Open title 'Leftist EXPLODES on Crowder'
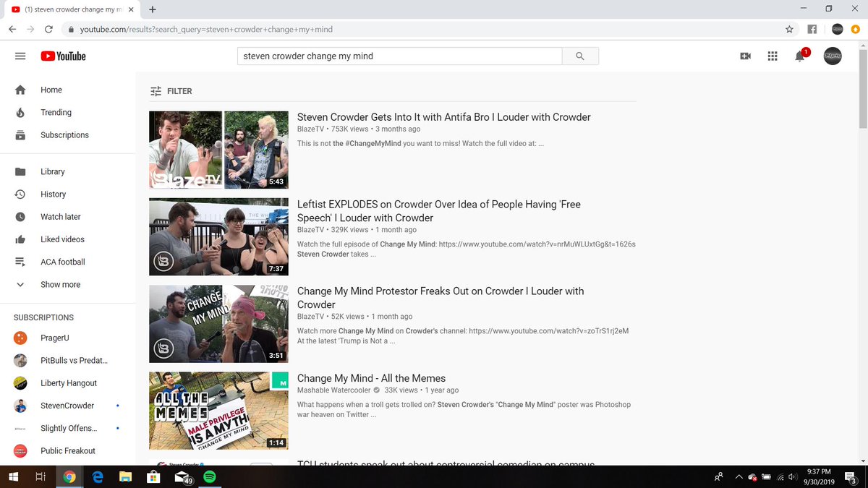This screenshot has height=488, width=868. [x=439, y=211]
